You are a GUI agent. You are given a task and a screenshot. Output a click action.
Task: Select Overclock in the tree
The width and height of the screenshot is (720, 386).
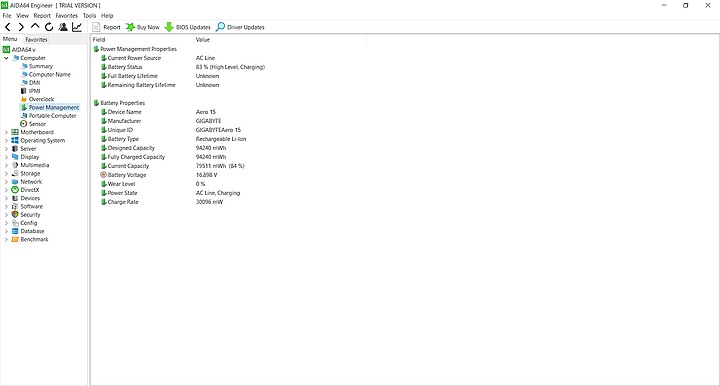point(37,99)
